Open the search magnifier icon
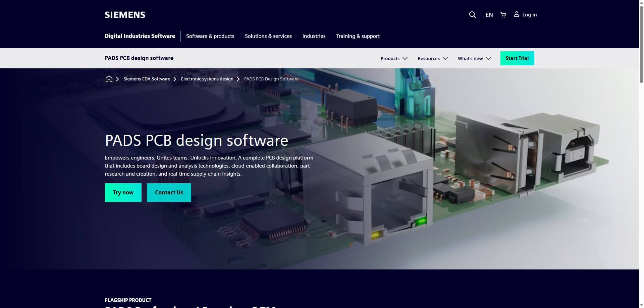This screenshot has height=308, width=644. point(472,15)
